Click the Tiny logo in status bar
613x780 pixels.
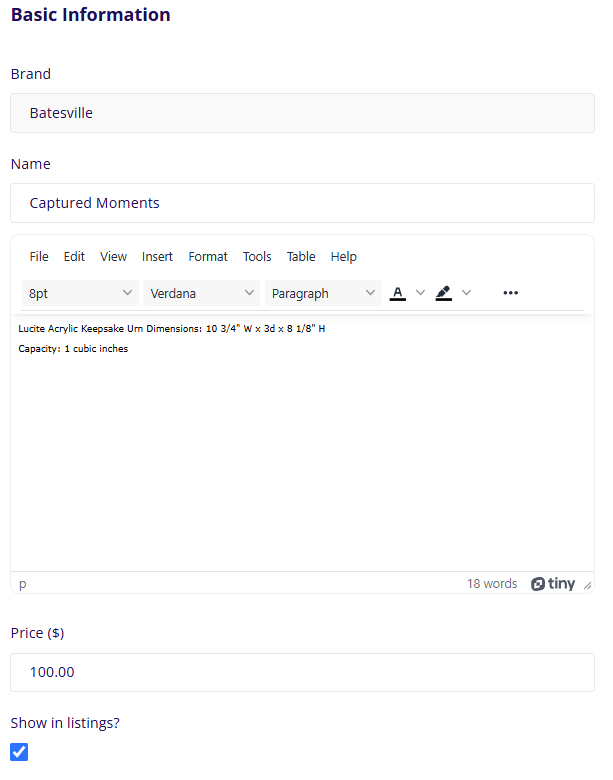[x=553, y=584]
